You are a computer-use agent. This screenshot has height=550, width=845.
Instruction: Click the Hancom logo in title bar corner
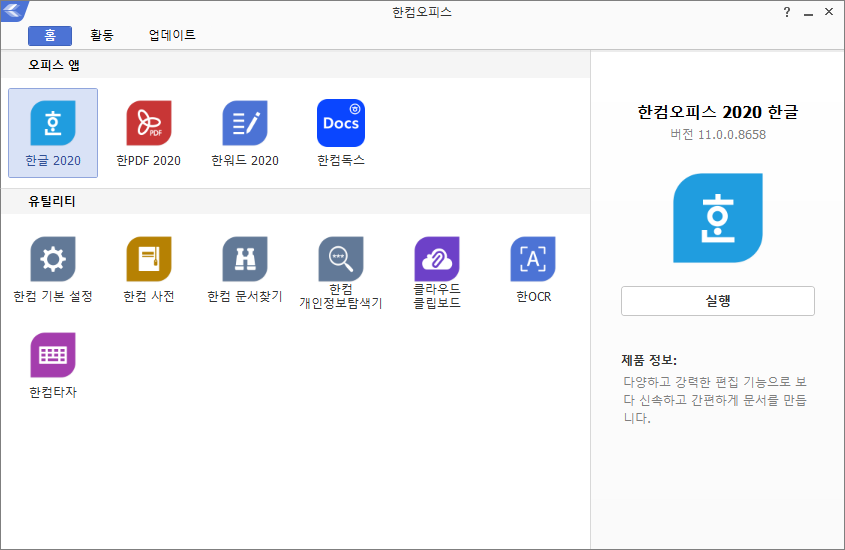pos(14,10)
